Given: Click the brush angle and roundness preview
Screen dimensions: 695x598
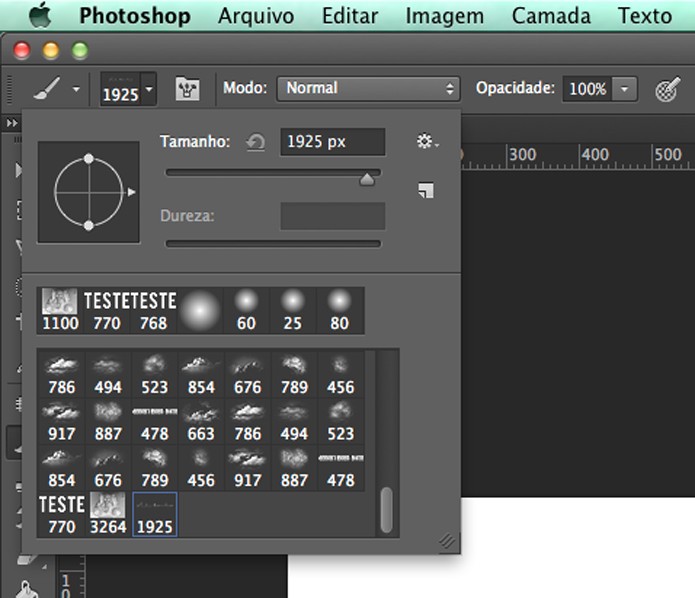Looking at the screenshot, I should click(89, 192).
